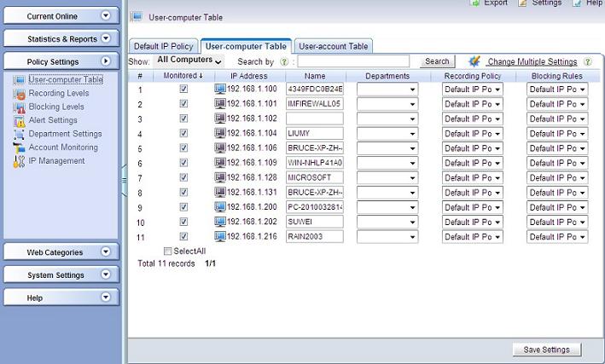Image resolution: width=605 pixels, height=364 pixels.
Task: Switch to the Default IP Policy tab
Action: pos(164,46)
